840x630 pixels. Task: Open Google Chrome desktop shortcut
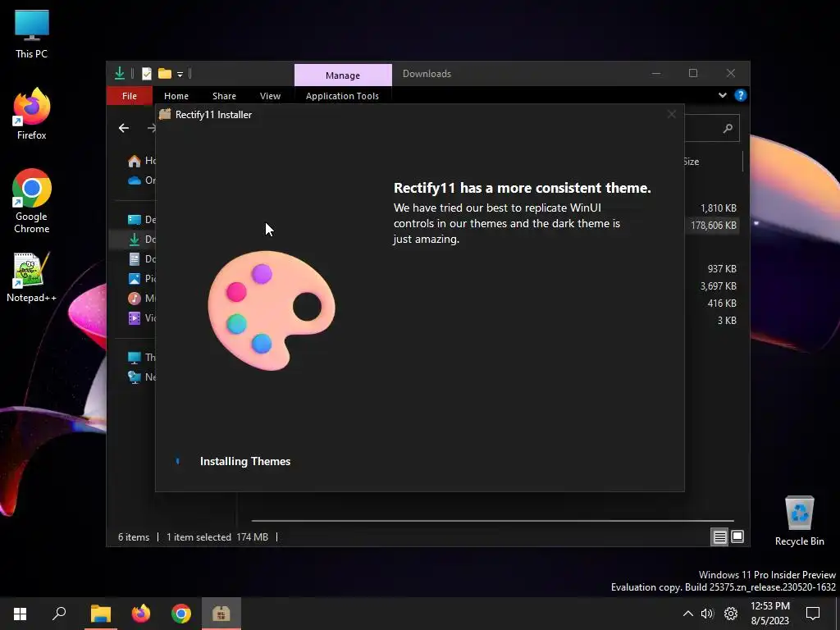pos(32,201)
